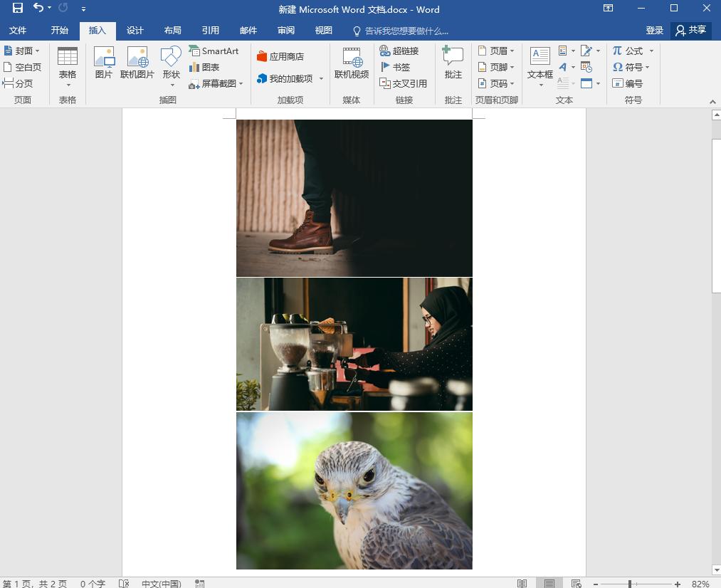Select the falcon photo in the document
721x588 pixels.
coord(354,490)
